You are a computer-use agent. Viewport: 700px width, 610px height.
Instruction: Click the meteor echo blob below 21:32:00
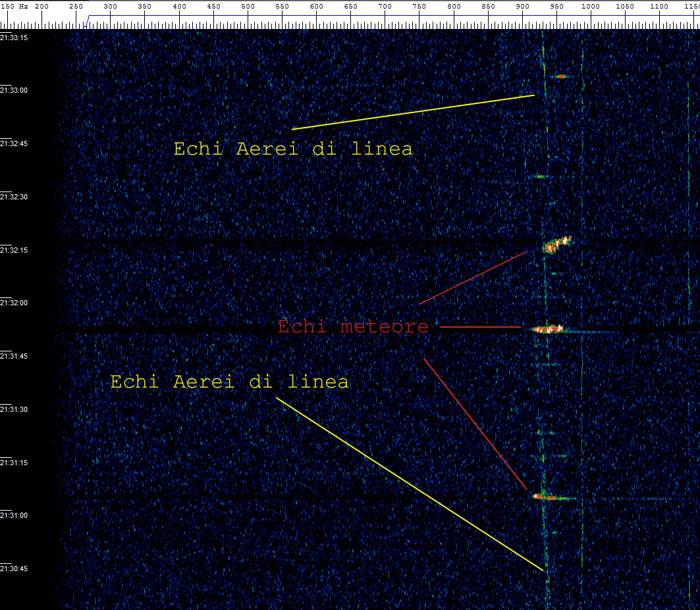(548, 328)
